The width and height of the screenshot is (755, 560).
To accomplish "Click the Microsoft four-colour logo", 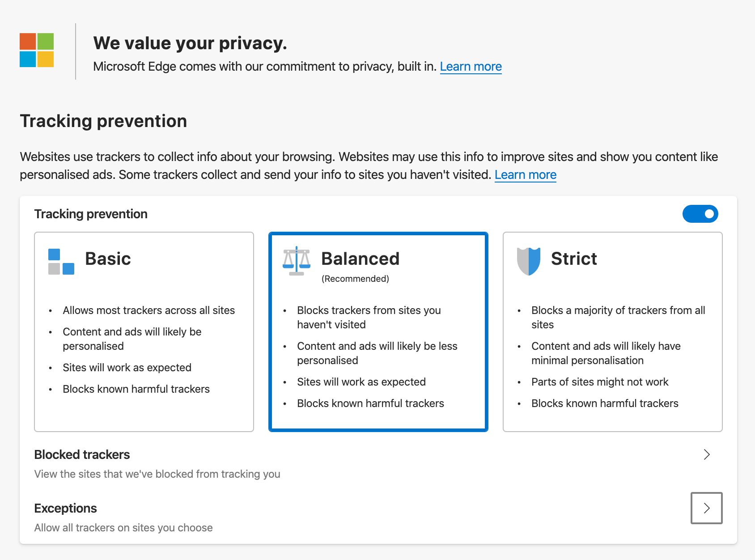I will click(x=37, y=50).
